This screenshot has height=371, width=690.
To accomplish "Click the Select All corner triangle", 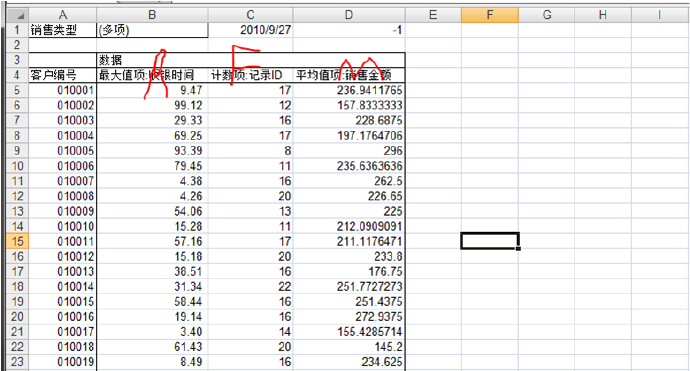I will point(18,15).
